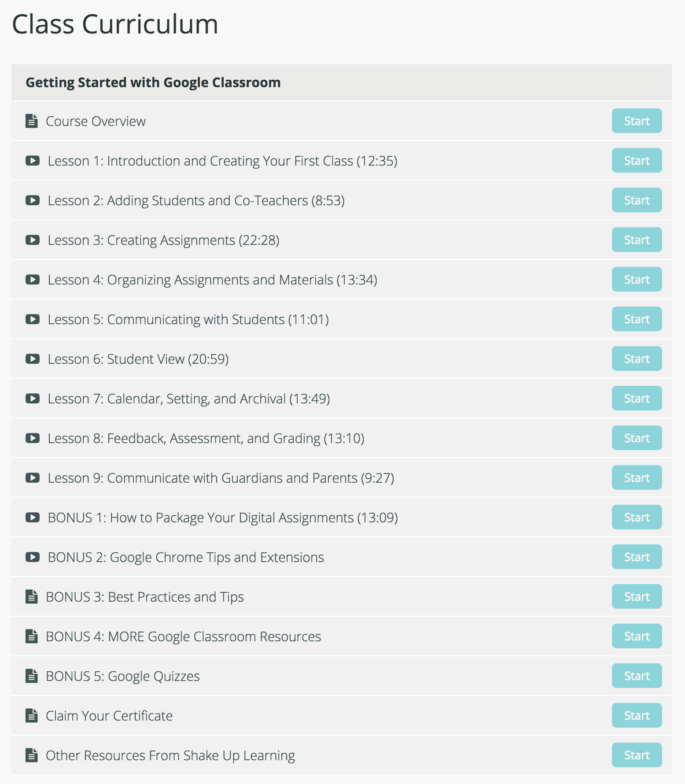Click the video icon for Lesson 3

pos(33,240)
